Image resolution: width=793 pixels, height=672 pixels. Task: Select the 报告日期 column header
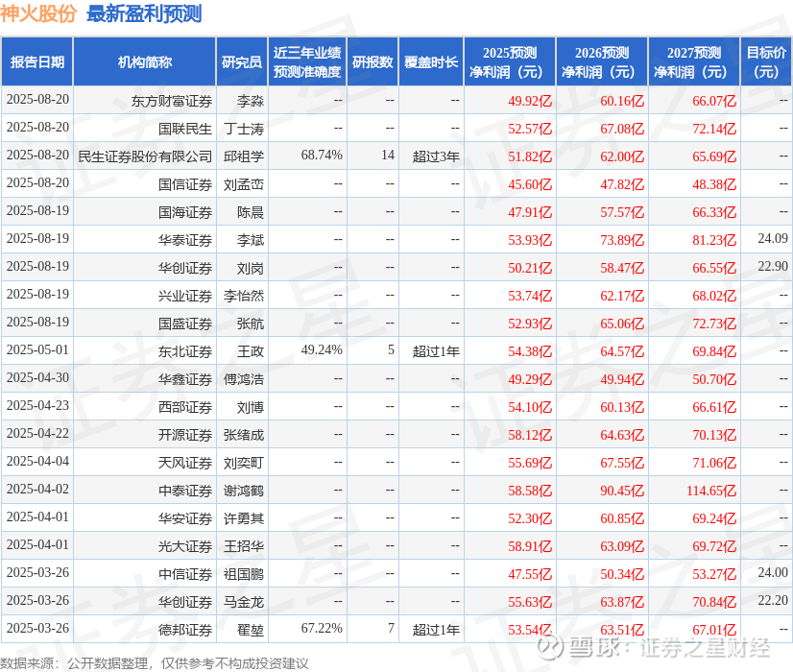pyautogui.click(x=37, y=62)
